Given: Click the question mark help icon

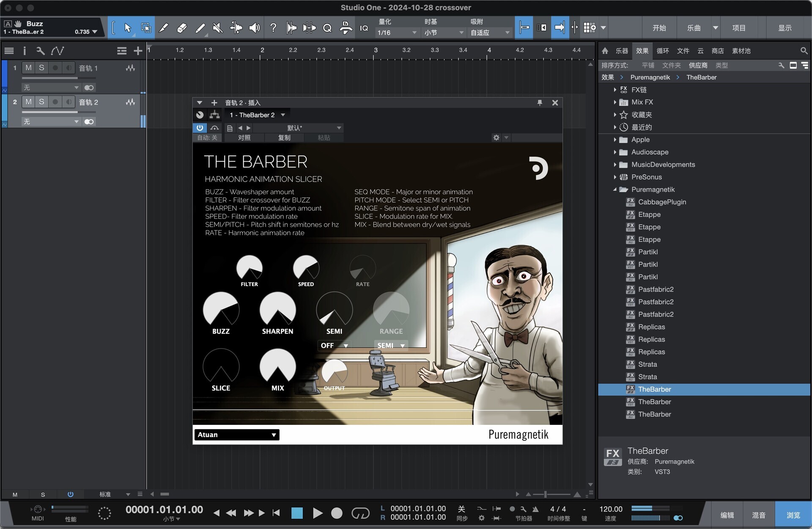Looking at the screenshot, I should [273, 28].
